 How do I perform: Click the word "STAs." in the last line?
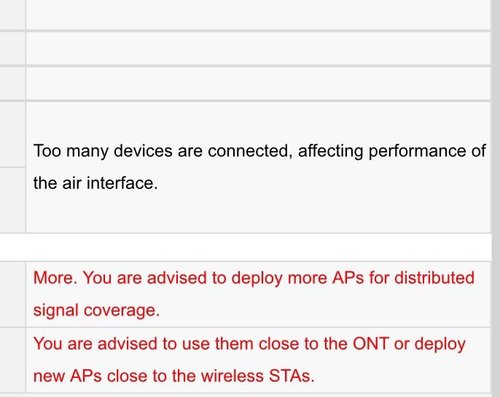[292, 376]
